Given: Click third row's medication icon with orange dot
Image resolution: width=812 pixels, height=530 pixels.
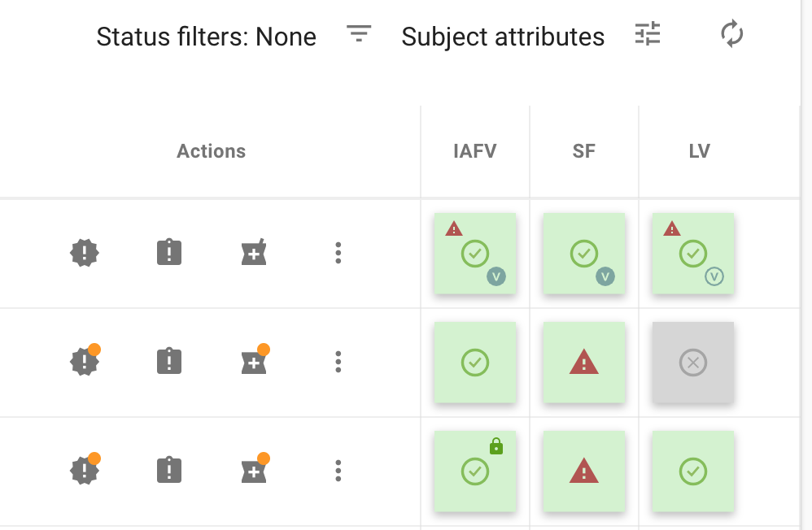Looking at the screenshot, I should pos(254,471).
